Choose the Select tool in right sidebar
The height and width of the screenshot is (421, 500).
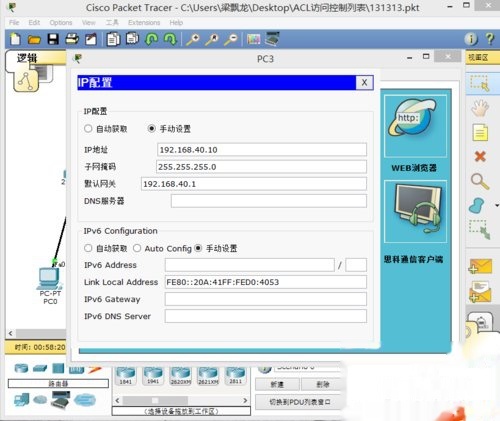[x=479, y=83]
